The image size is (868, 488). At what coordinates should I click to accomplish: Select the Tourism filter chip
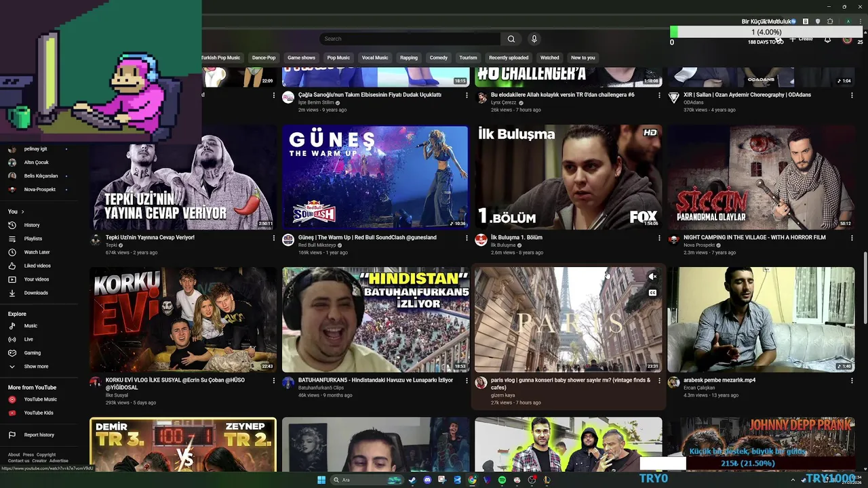(x=468, y=58)
